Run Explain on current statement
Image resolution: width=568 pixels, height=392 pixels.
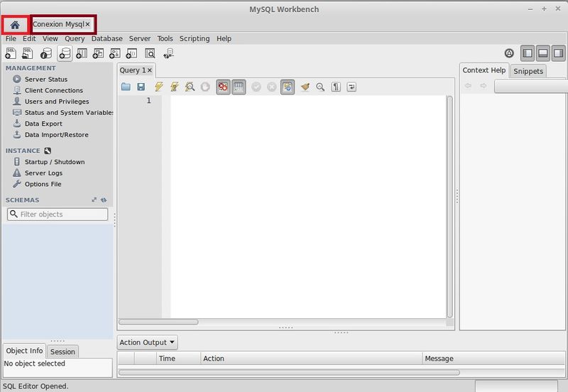tap(190, 87)
